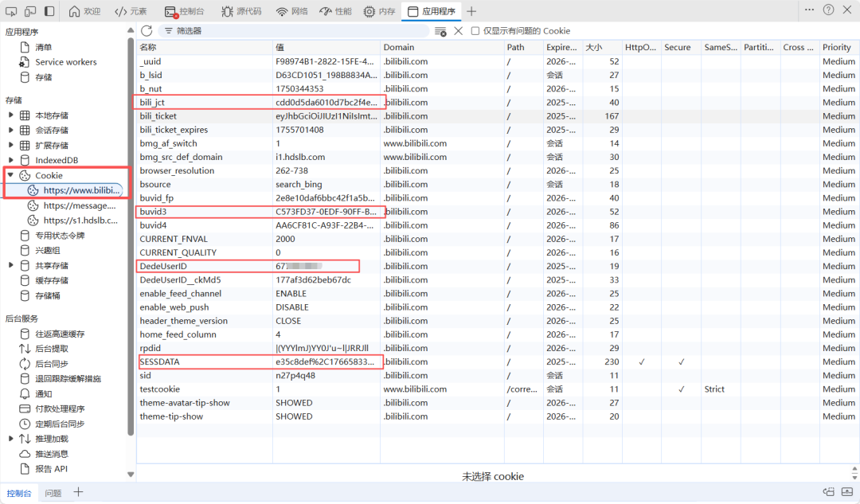Open 后台提取 background service
This screenshot has height=504, width=860.
[x=52, y=349]
